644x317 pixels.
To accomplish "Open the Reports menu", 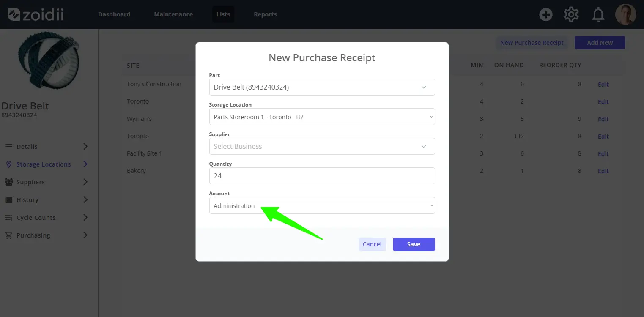I will point(265,14).
